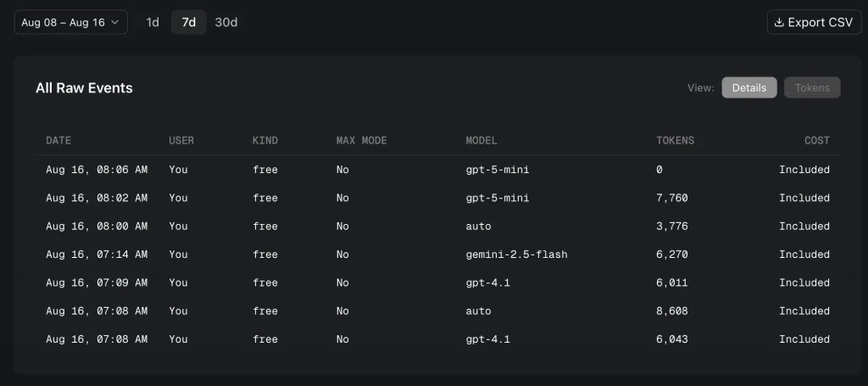Switch view to Details
The height and width of the screenshot is (386, 868).
[x=749, y=87]
